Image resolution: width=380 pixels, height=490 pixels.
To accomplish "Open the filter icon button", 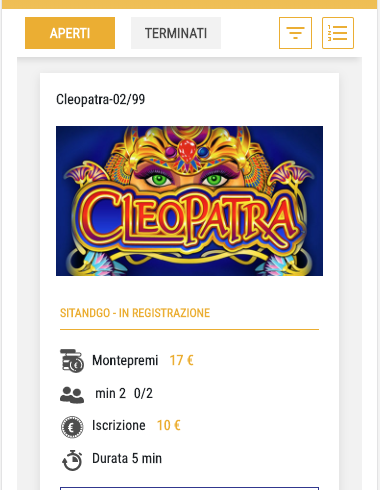I will click(x=295, y=33).
